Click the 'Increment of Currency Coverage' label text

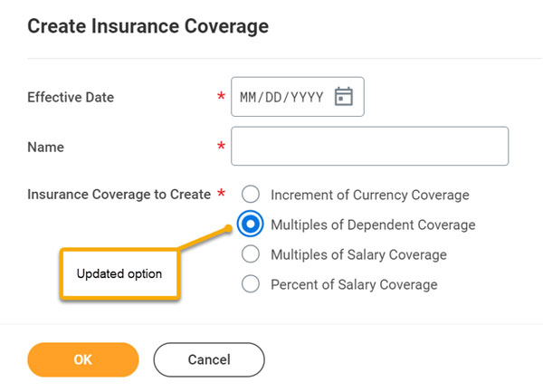pos(370,195)
